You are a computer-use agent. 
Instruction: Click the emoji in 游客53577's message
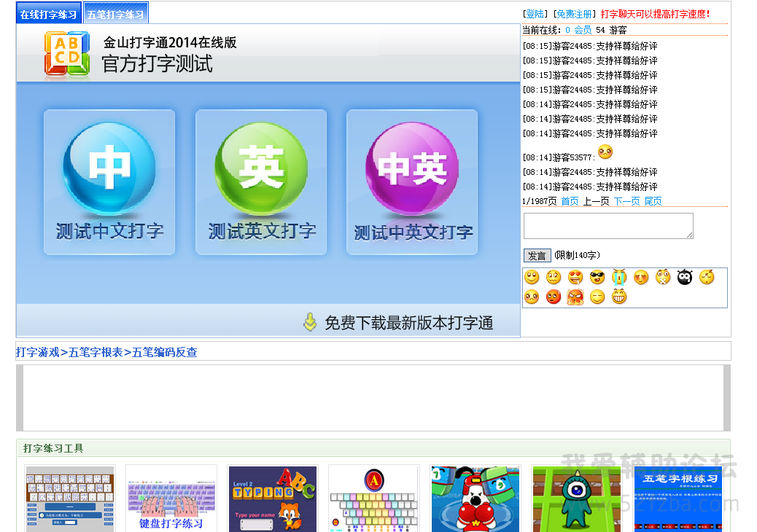pyautogui.click(x=605, y=152)
